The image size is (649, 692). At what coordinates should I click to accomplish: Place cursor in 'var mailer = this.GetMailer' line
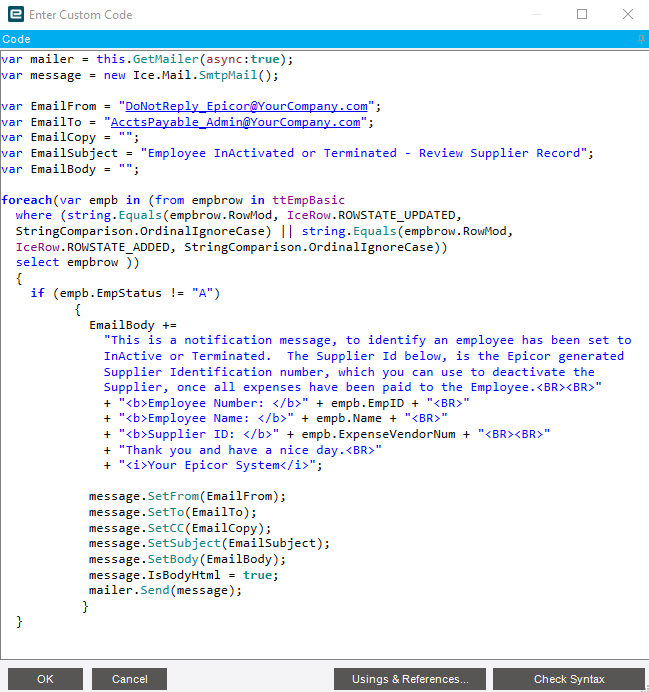click(147, 59)
